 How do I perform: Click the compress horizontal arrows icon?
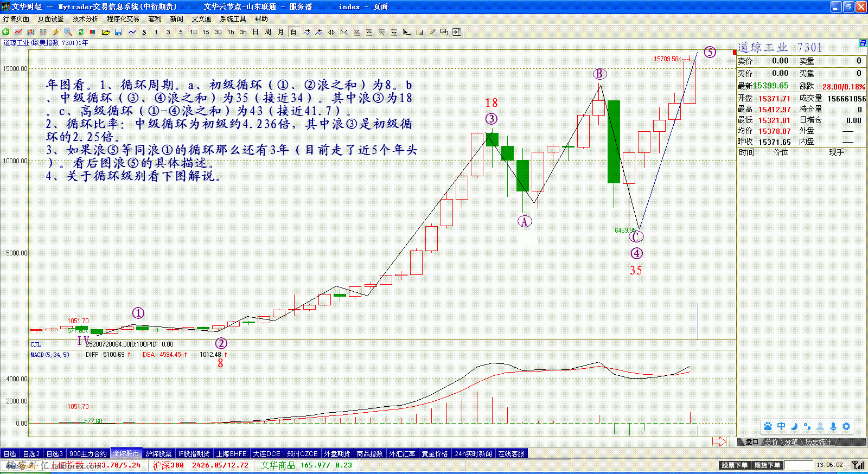(344, 32)
